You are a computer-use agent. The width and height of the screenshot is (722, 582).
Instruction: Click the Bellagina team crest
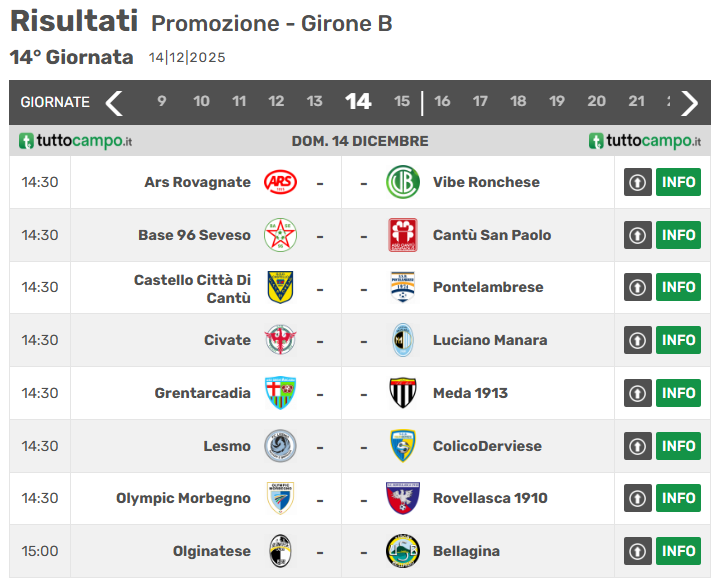403,551
